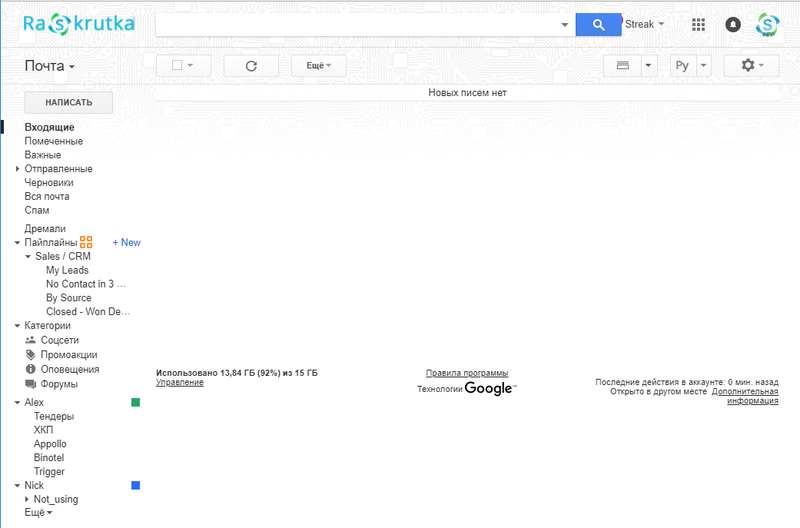This screenshot has height=528, width=800.
Task: Click the Оповещения info icon
Action: (x=31, y=369)
